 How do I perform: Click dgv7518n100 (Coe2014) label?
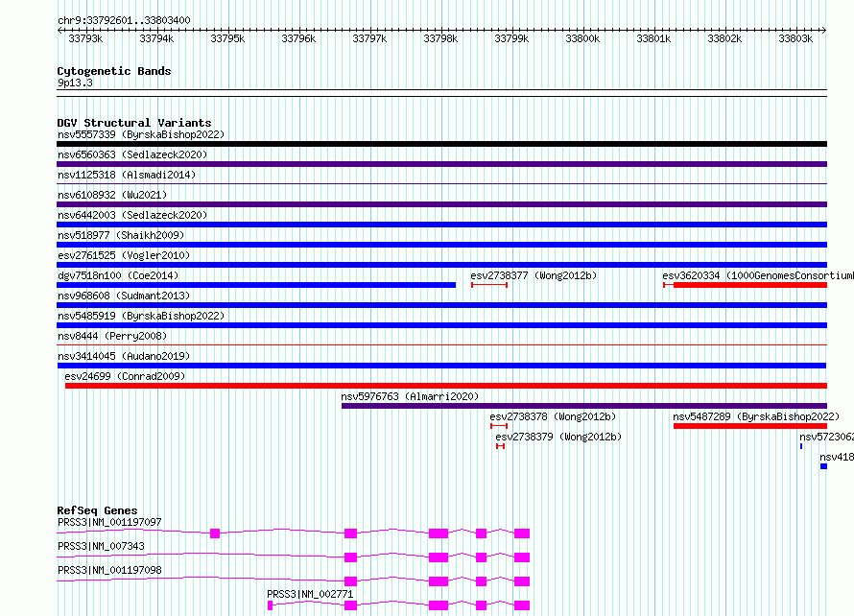[x=118, y=275]
